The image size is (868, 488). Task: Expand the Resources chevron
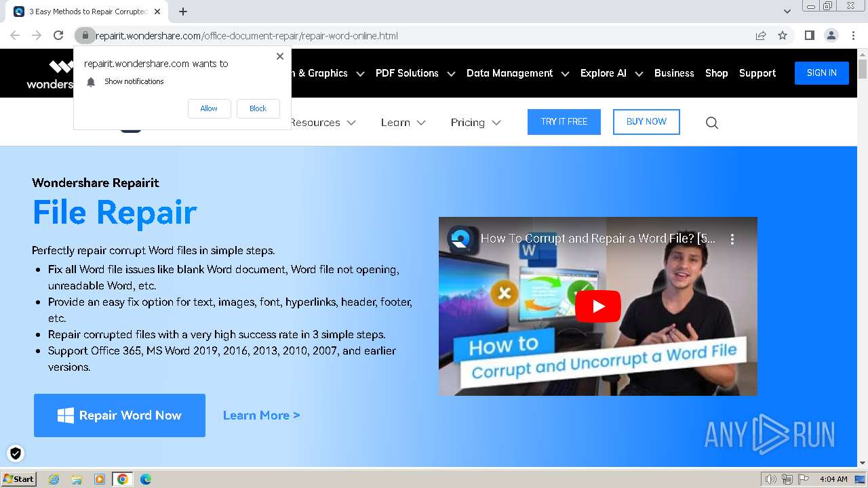click(x=351, y=123)
